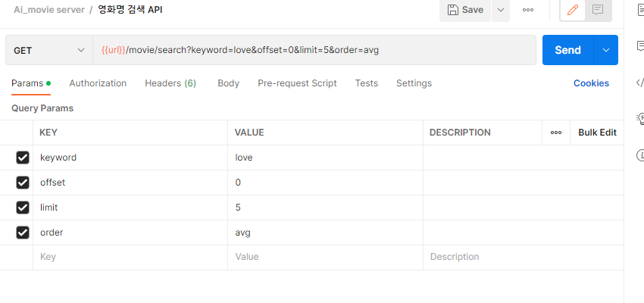The height and width of the screenshot is (303, 644).
Task: Expand the Send button dropdown arrow
Action: [x=606, y=50]
